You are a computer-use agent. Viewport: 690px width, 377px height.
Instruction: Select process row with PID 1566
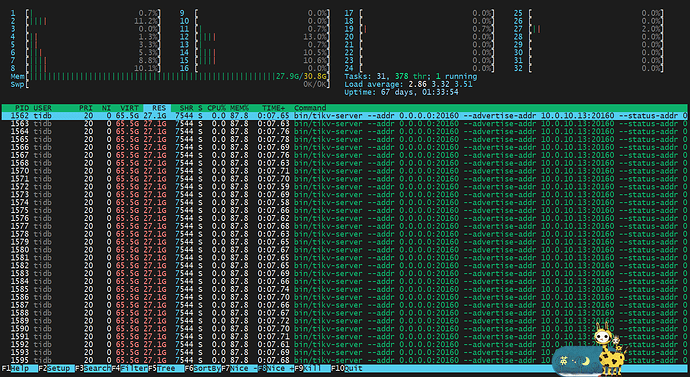coord(345,147)
